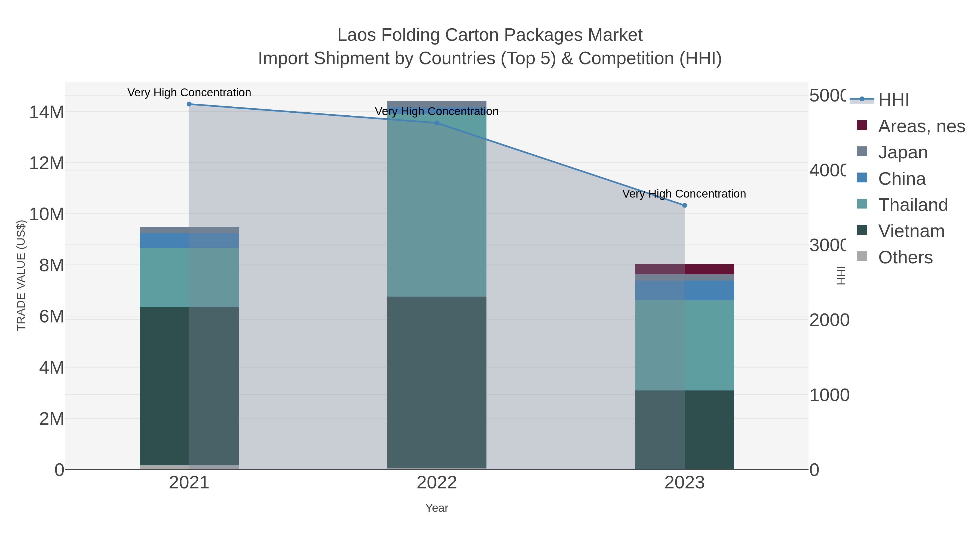The image size is (980, 551).
Task: Click the 'Very High Concentration' label above 2023
Action: tap(684, 193)
